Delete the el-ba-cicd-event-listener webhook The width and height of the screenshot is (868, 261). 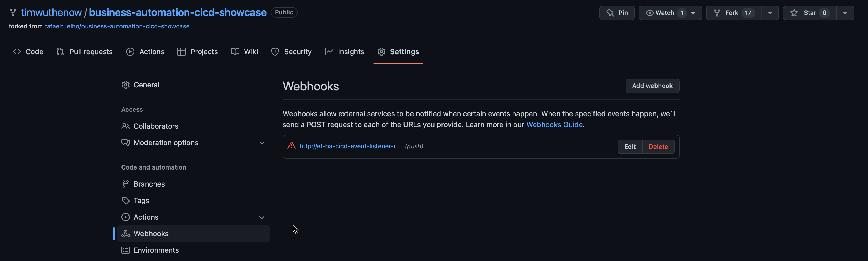tap(658, 147)
